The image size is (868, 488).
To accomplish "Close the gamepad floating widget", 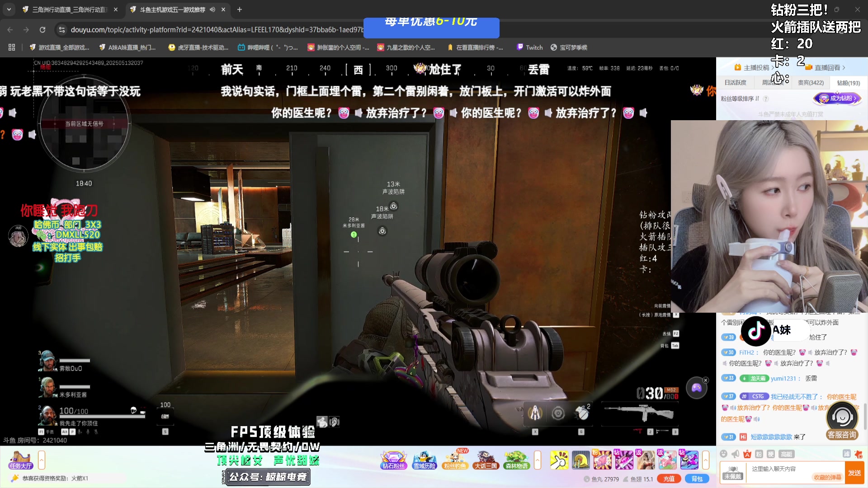I will 706,380.
